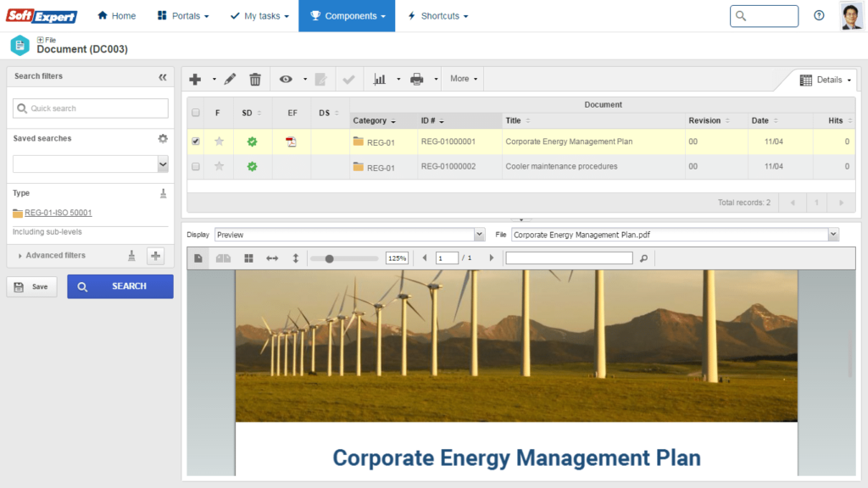The image size is (868, 488).
Task: Open the More dropdown menu
Action: coord(464,79)
